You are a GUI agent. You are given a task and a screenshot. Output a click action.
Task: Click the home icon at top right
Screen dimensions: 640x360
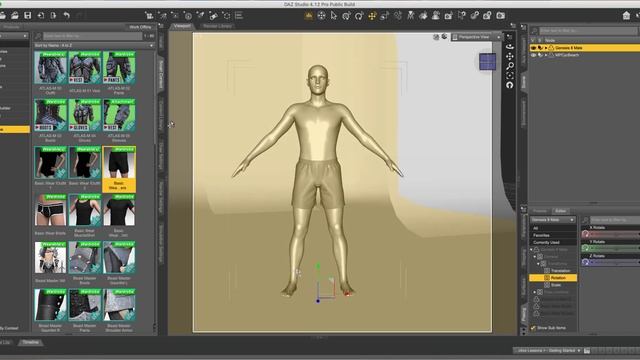click(x=627, y=16)
